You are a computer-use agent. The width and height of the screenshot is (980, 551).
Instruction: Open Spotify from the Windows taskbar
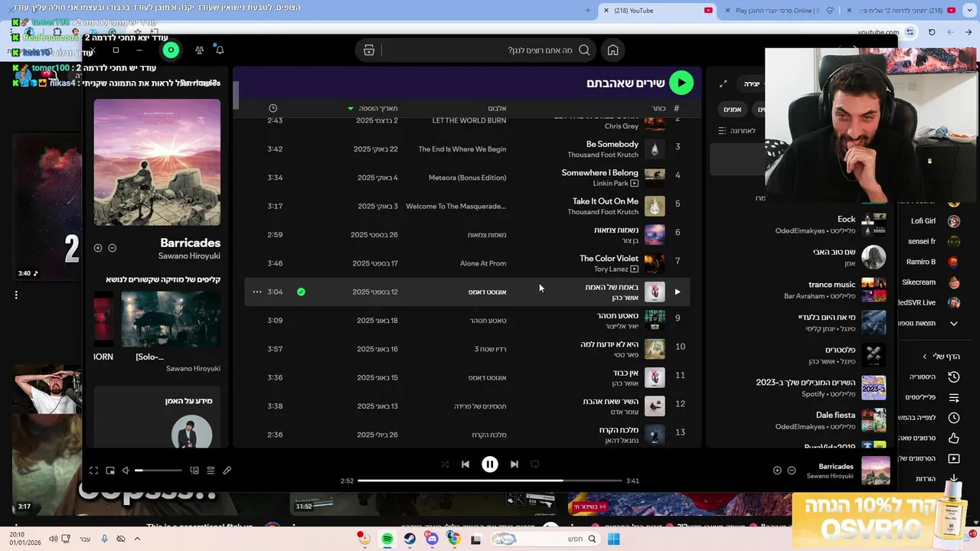coord(387,540)
